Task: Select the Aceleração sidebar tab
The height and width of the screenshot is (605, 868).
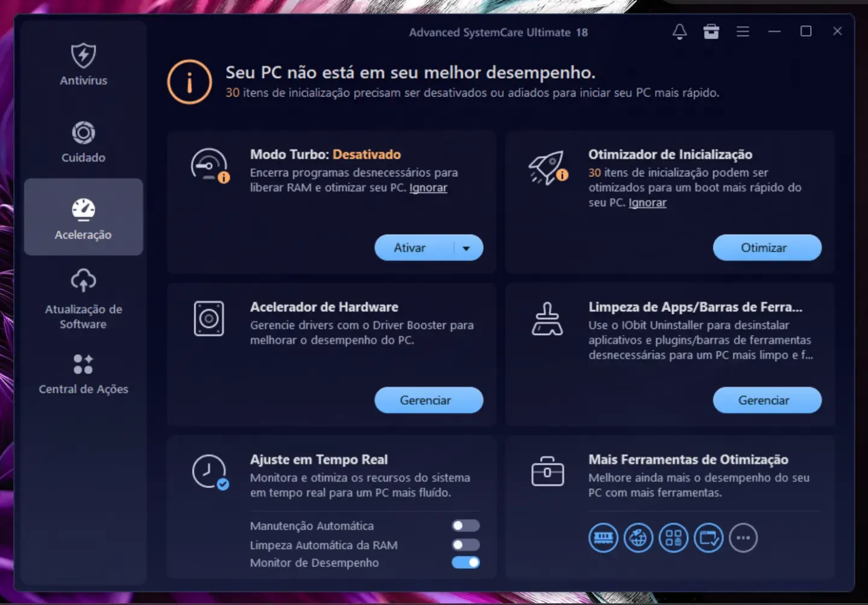Action: click(x=83, y=218)
